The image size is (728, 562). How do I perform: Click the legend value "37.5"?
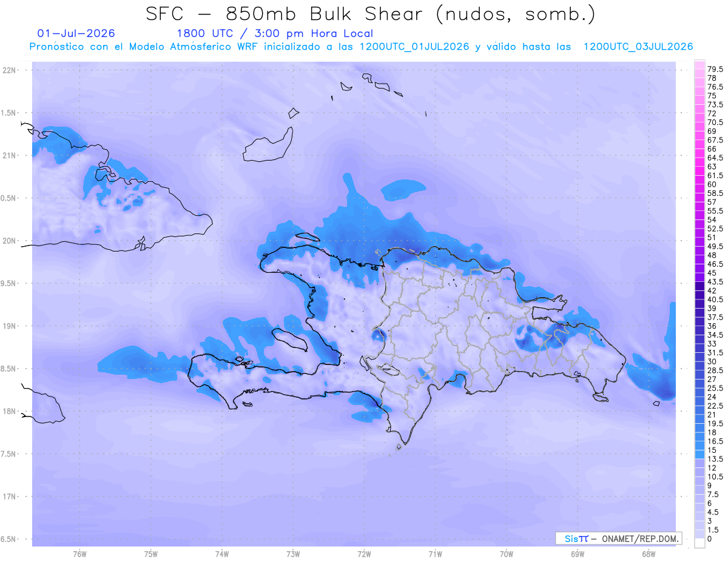pos(714,316)
